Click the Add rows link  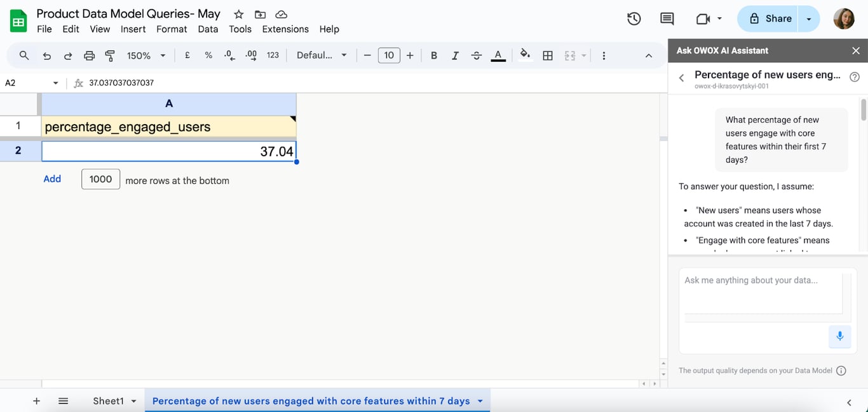click(x=52, y=179)
